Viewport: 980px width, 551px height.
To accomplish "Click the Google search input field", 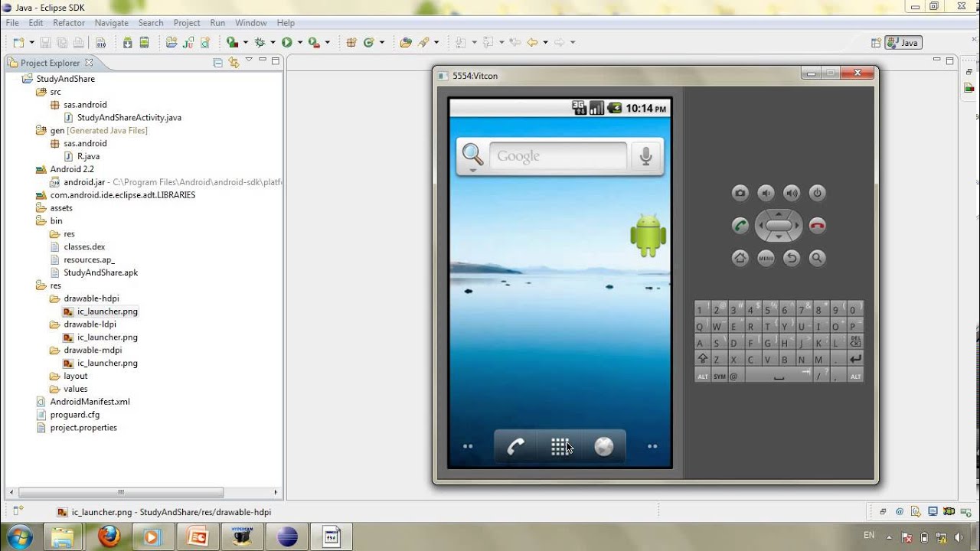I will [x=557, y=156].
